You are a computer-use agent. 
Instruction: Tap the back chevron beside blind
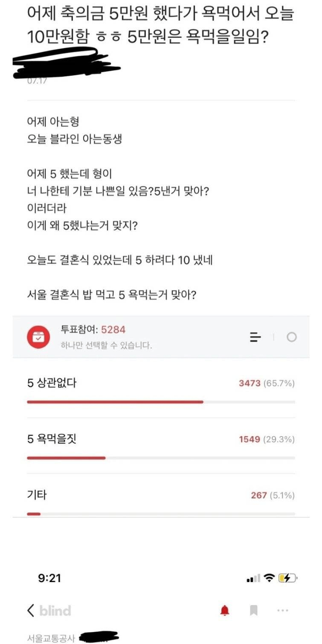click(x=31, y=611)
